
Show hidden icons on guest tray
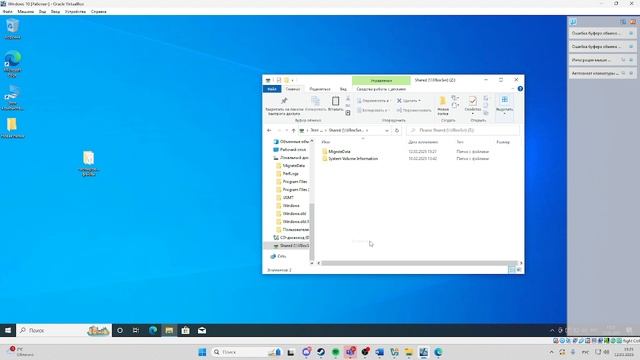[552, 330]
